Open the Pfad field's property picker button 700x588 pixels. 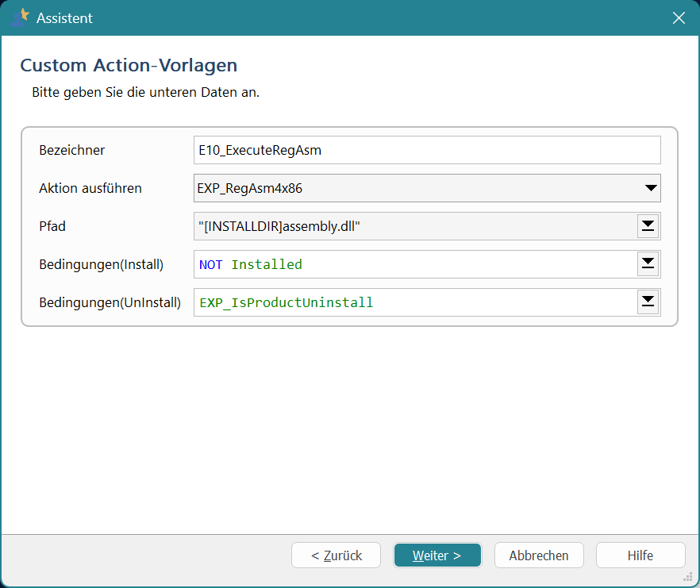coord(648,226)
